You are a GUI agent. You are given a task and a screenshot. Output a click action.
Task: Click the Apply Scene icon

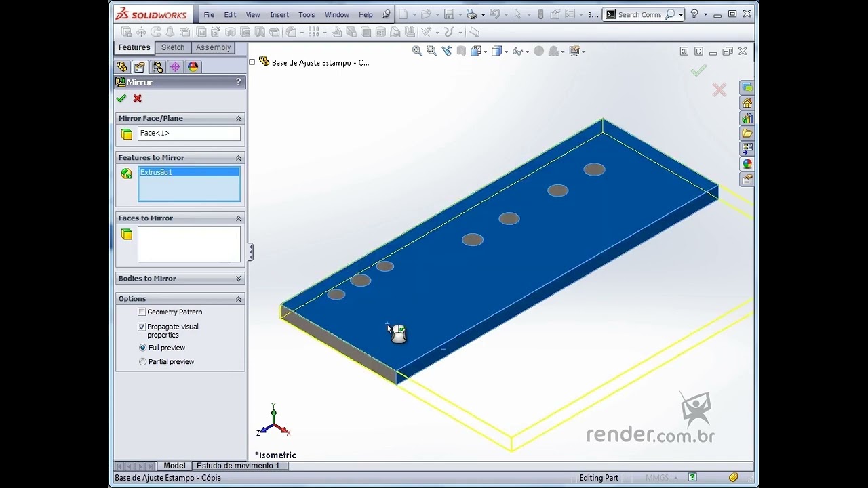pyautogui.click(x=553, y=51)
